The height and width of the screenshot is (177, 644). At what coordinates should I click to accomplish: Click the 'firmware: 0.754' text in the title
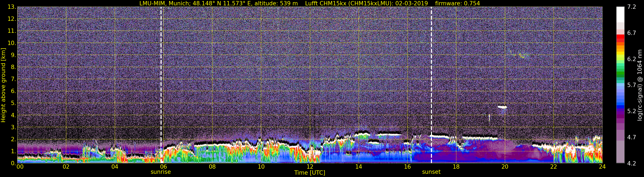coord(457,3)
